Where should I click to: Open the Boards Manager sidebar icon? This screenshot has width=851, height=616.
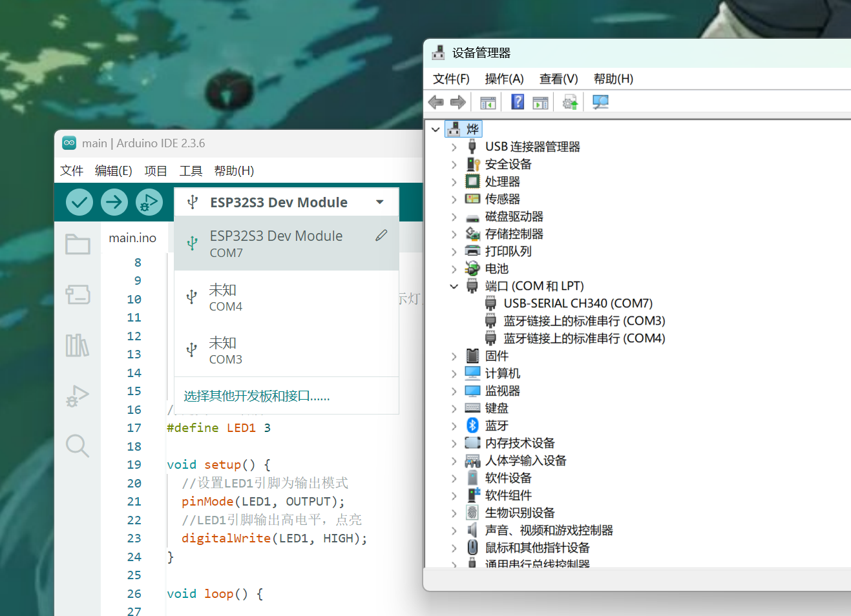click(x=78, y=294)
